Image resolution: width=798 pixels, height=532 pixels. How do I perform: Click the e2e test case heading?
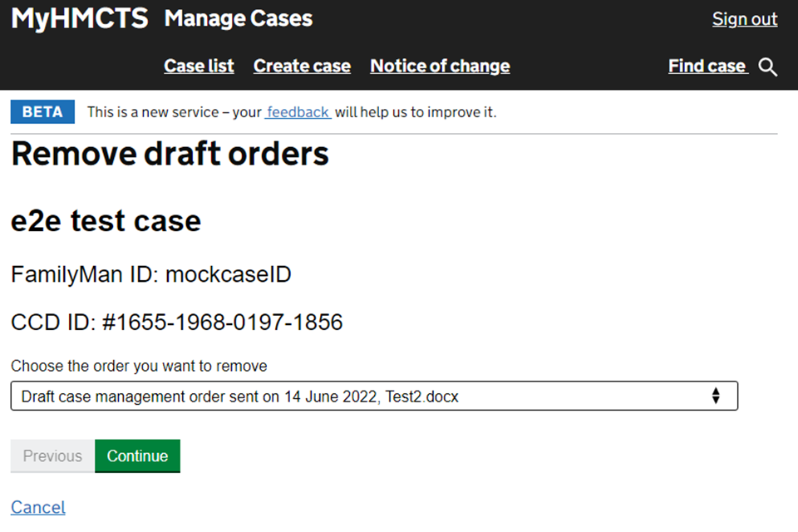pos(106,221)
